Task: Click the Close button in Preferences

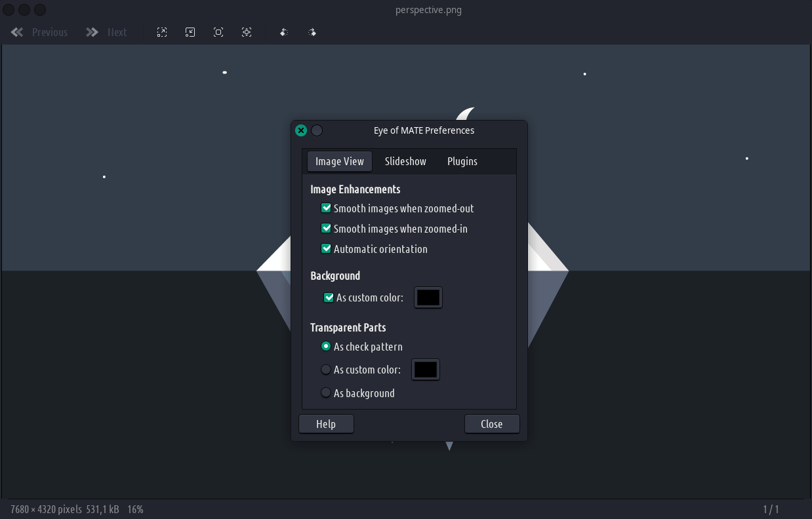Action: [492, 424]
